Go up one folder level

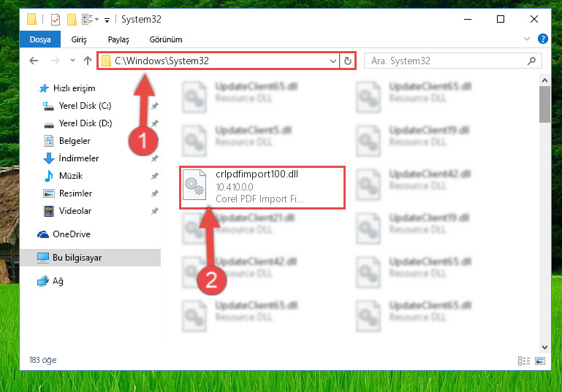(88, 61)
